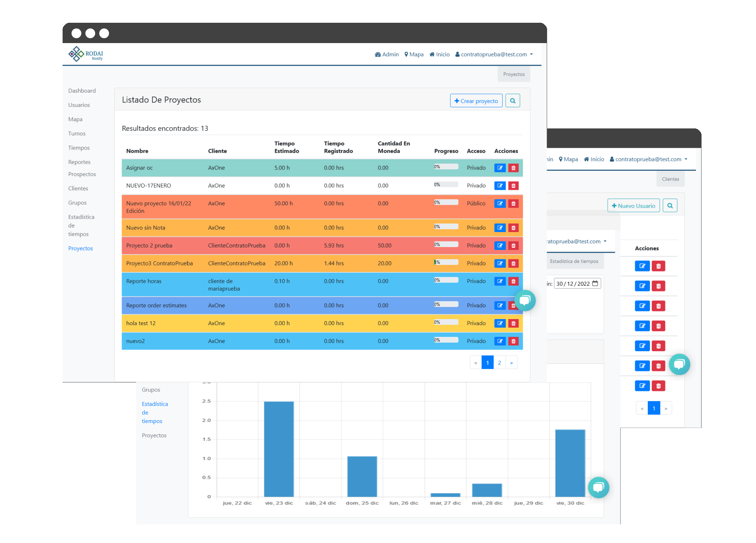
Task: Go to page 2 of project results
Action: [x=500, y=363]
